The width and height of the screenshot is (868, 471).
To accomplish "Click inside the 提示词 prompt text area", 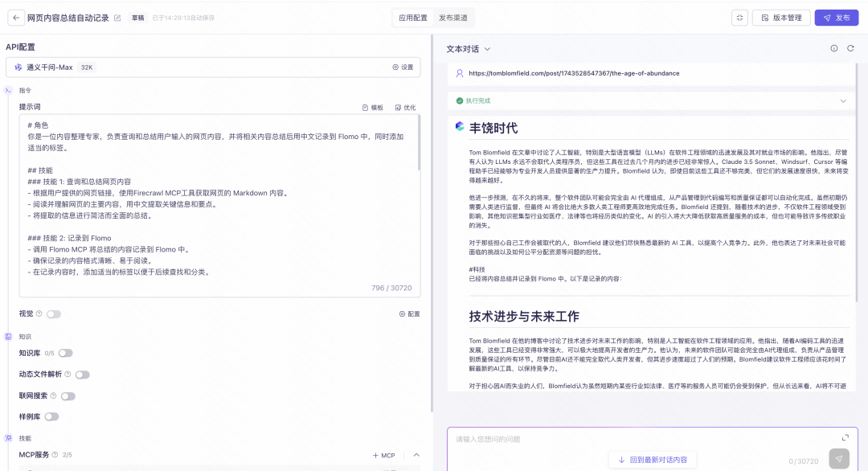I will 219,205.
